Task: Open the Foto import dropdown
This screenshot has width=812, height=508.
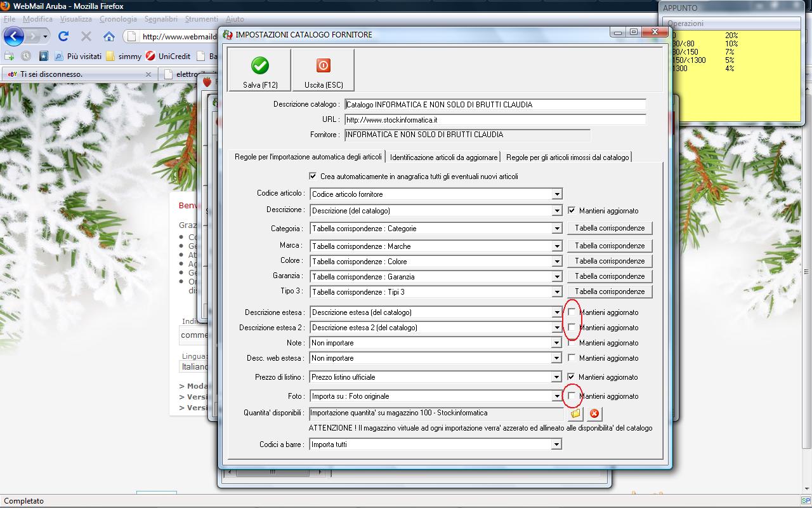Action: tap(556, 396)
